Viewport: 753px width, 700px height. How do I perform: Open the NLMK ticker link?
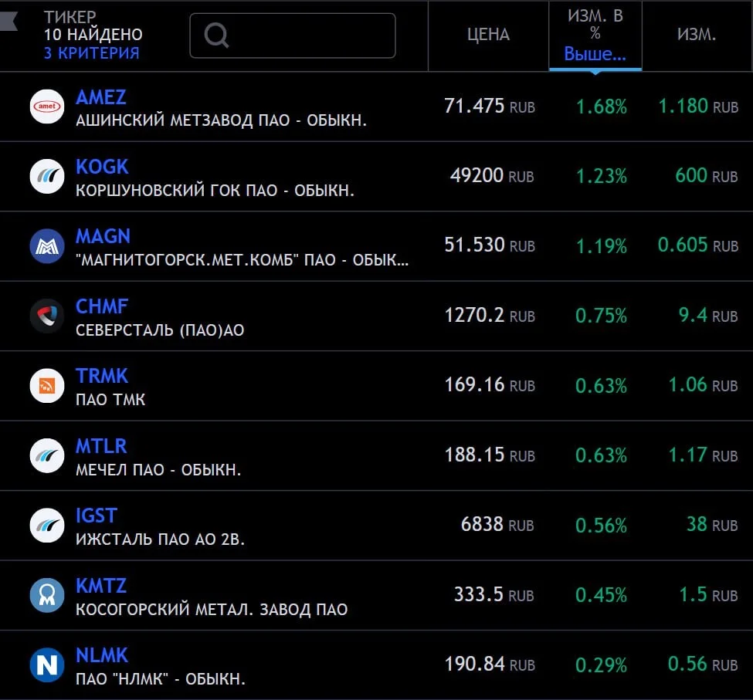pos(102,655)
